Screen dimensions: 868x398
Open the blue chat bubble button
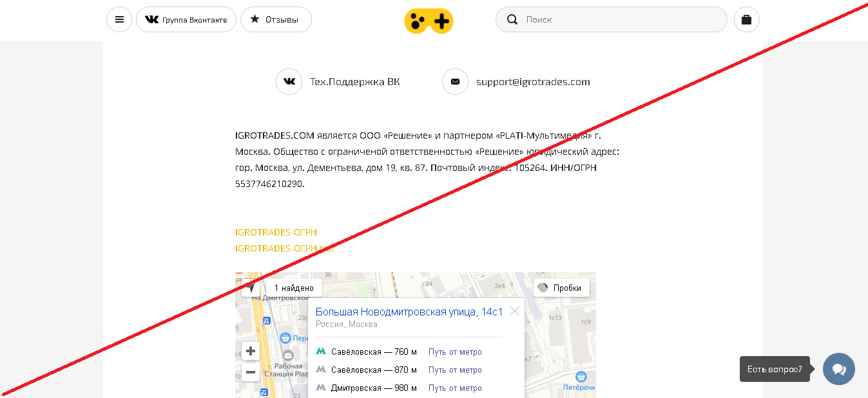pyautogui.click(x=839, y=369)
